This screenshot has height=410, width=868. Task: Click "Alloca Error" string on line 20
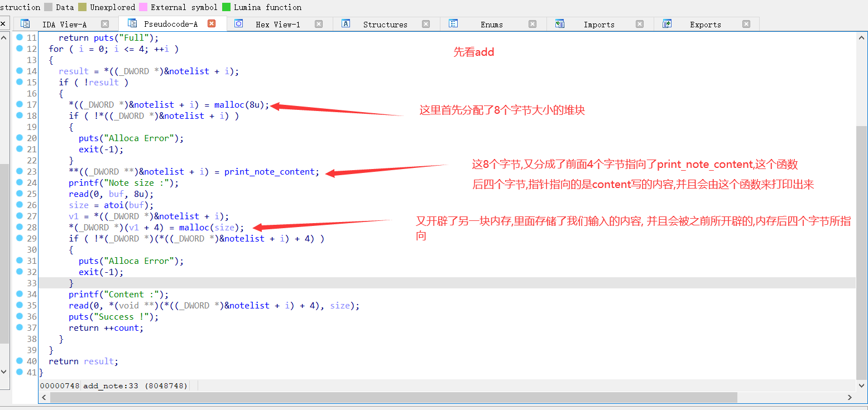point(139,138)
